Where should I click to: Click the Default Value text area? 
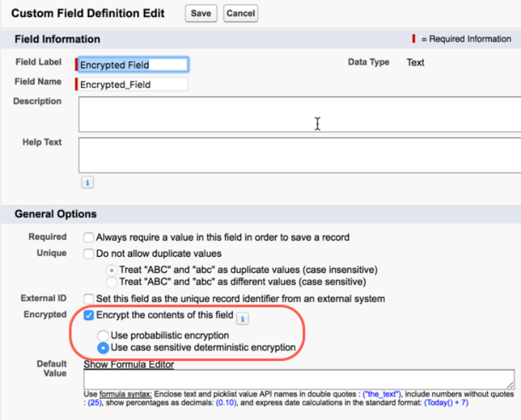tap(298, 379)
